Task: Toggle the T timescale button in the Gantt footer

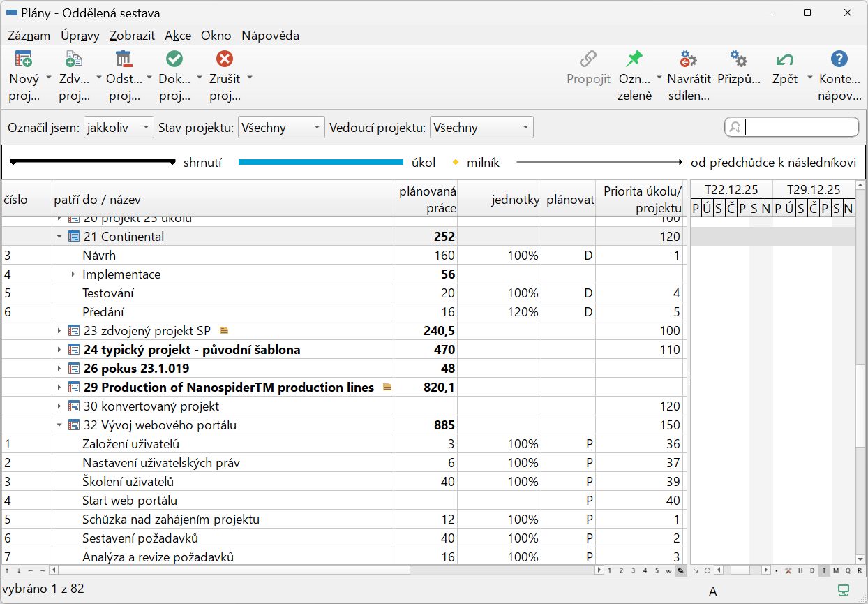Action: click(823, 570)
